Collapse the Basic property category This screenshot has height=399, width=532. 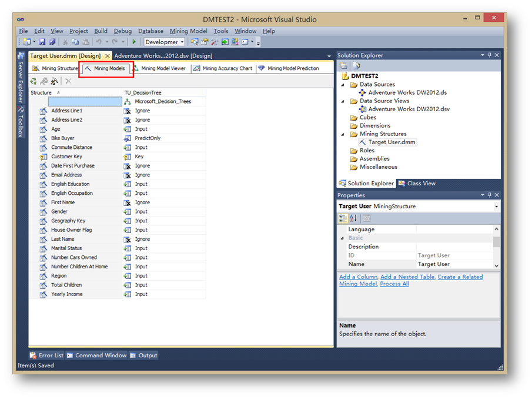343,238
